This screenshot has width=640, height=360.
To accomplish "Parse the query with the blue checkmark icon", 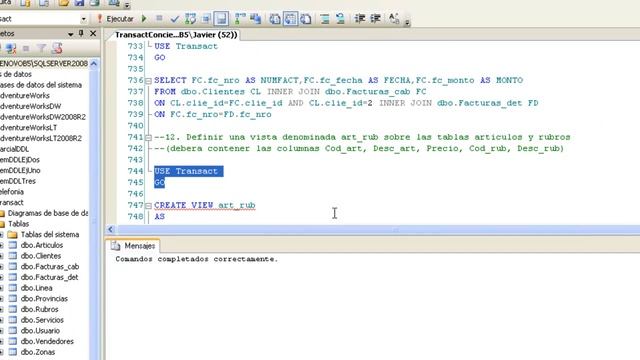I will coord(175,19).
